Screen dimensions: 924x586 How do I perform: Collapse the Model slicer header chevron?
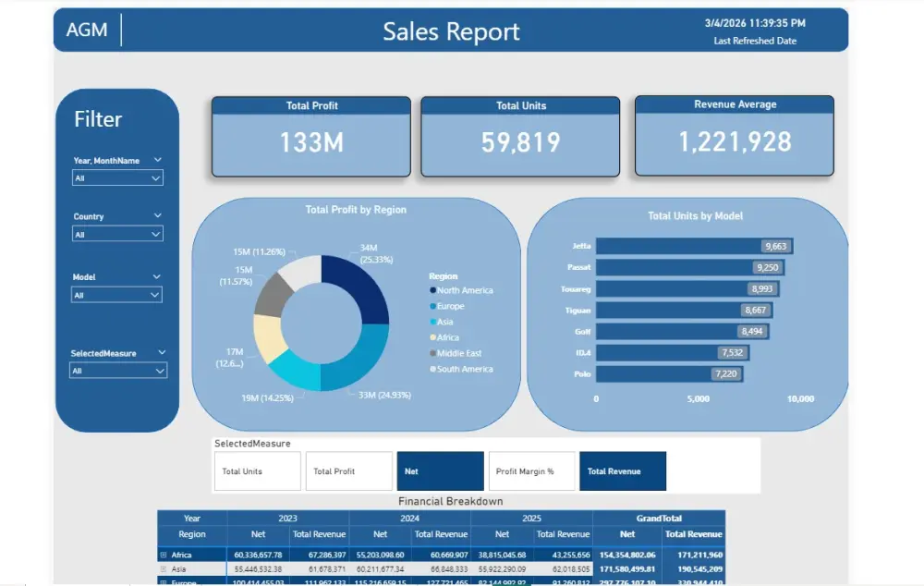157,276
